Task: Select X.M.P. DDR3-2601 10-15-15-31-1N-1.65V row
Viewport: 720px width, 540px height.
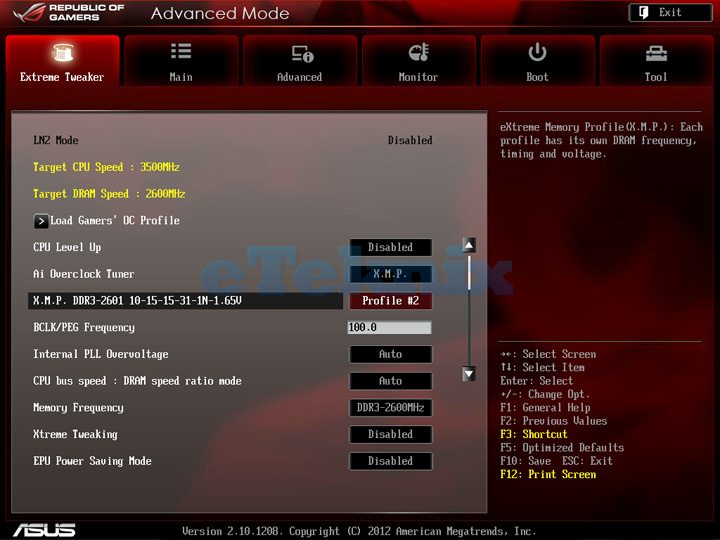Action: coord(186,301)
